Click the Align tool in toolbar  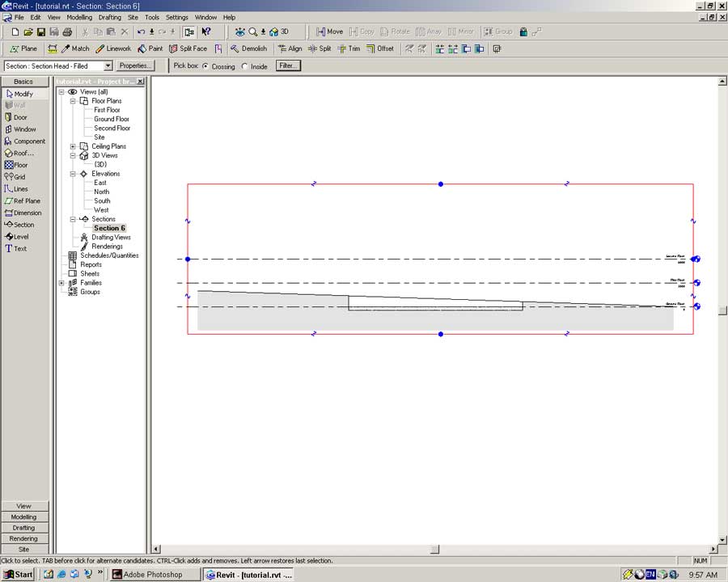289,48
